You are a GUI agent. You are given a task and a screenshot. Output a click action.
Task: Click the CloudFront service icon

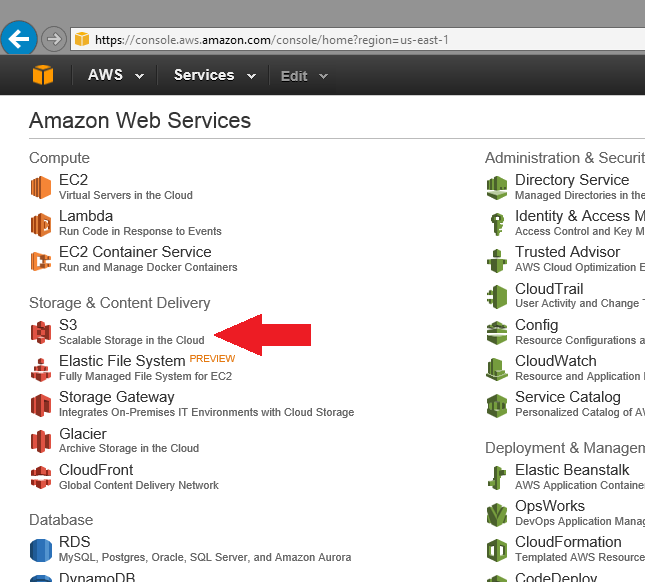[x=41, y=477]
